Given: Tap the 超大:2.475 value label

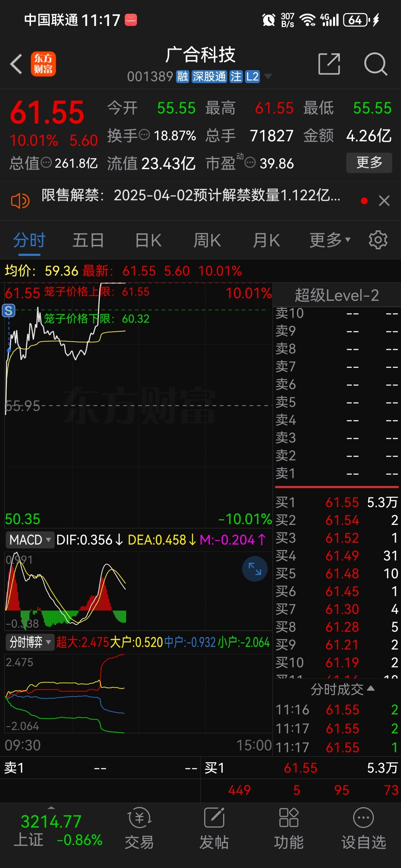Looking at the screenshot, I should click(82, 642).
